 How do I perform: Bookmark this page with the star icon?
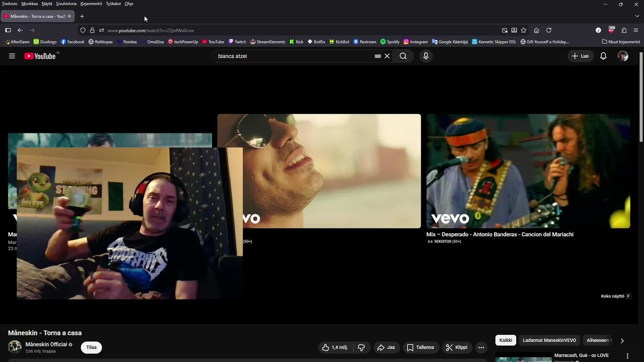click(x=524, y=30)
